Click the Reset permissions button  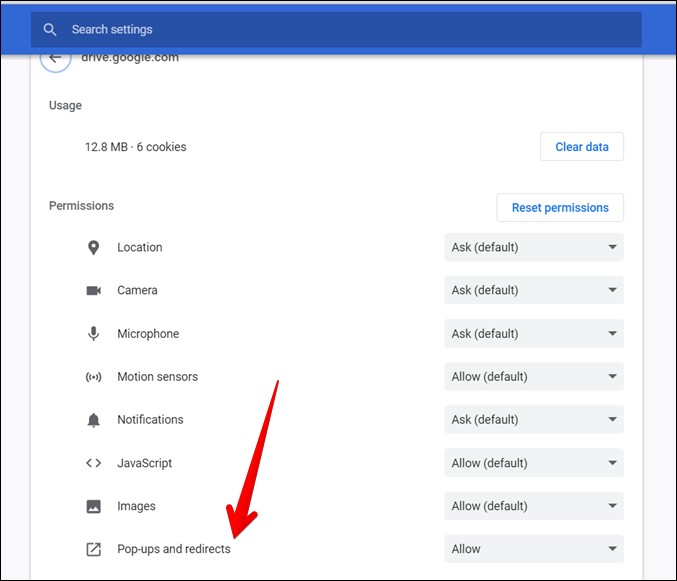coord(560,208)
